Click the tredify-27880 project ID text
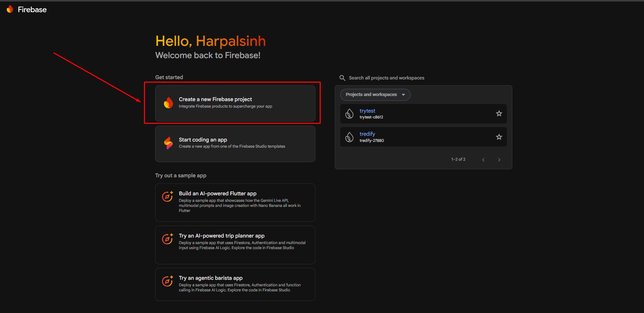This screenshot has width=644, height=313. (x=372, y=141)
